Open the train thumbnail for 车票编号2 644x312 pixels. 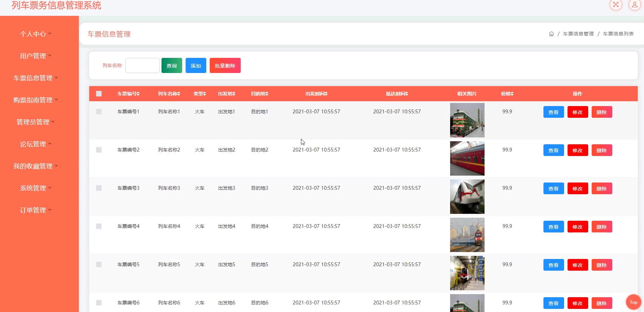[467, 158]
